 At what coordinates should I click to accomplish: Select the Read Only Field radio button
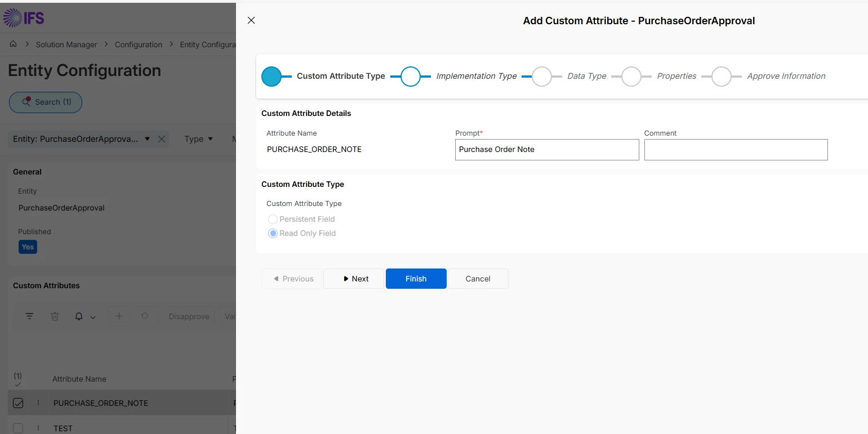pyautogui.click(x=273, y=233)
